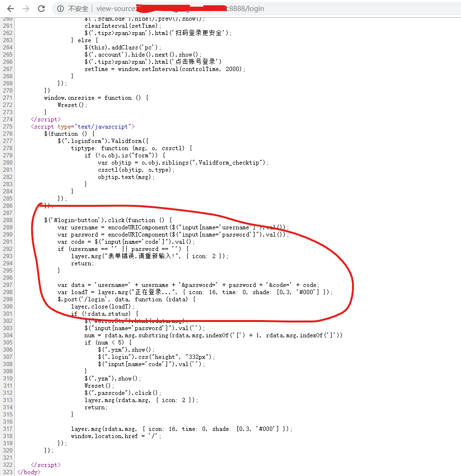Click the address bar URL ending in 8888/login

click(180, 9)
